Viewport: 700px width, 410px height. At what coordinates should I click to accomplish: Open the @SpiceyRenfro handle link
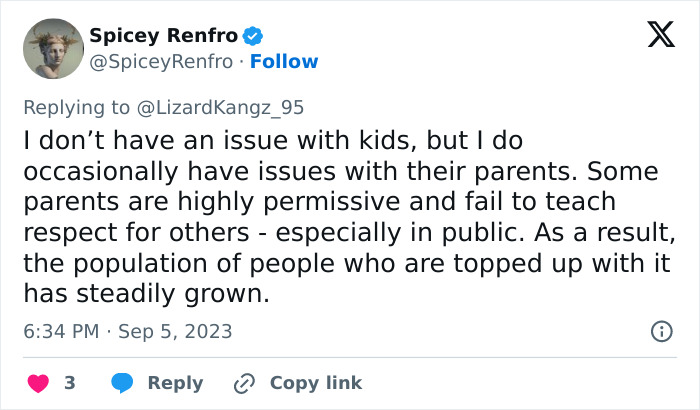pyautogui.click(x=162, y=62)
